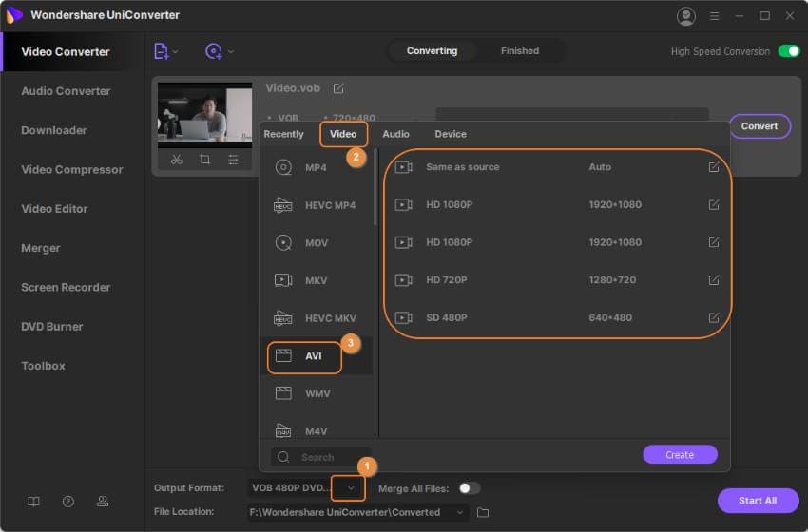Select the SD 480P preset
This screenshot has width=808, height=532.
click(x=556, y=317)
